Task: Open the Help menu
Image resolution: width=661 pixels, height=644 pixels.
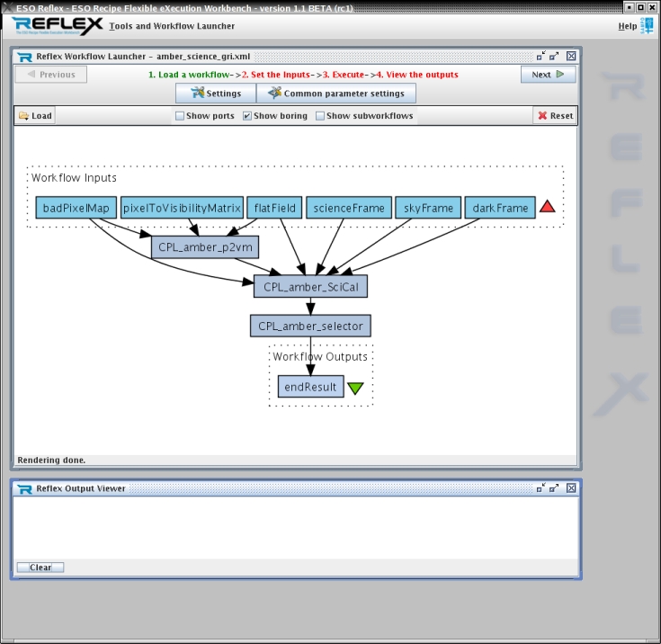Action: point(627,26)
